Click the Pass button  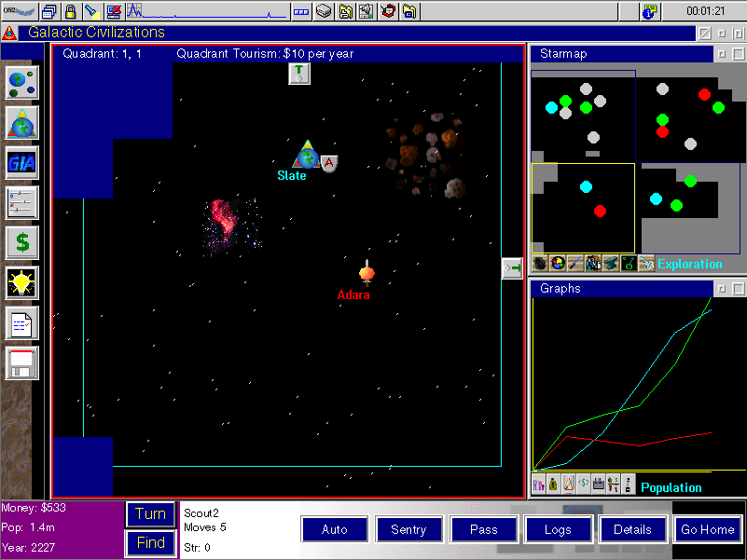484,529
